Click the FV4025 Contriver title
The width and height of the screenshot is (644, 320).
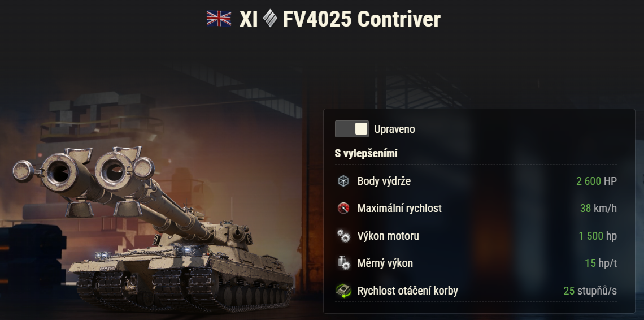pos(362,19)
